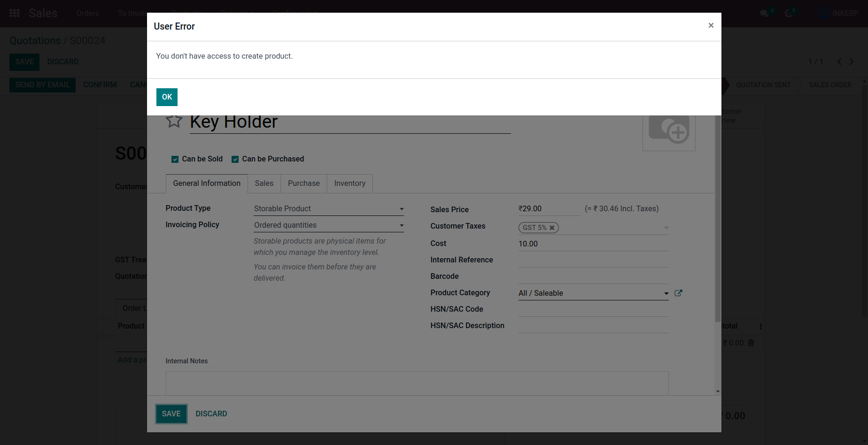Screen dimensions: 868x445
Task: Open the conversations messages icon
Action: (x=765, y=13)
